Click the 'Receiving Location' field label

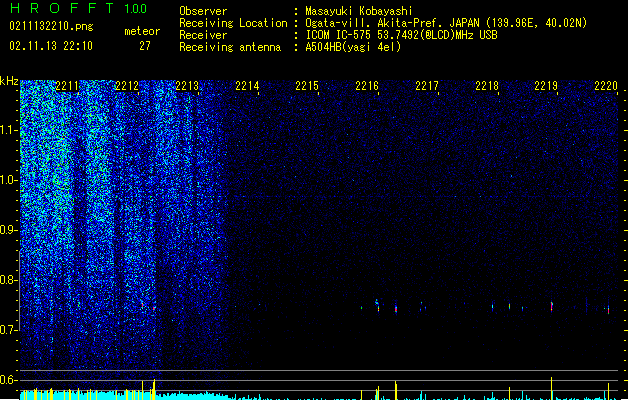pyautogui.click(x=233, y=23)
